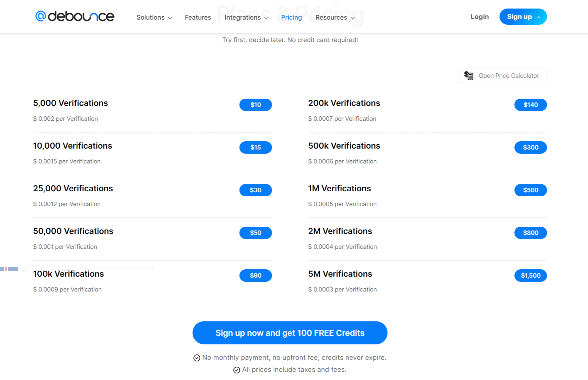
Task: Click Sign up now for 100 FREE Credits
Action: (x=290, y=333)
